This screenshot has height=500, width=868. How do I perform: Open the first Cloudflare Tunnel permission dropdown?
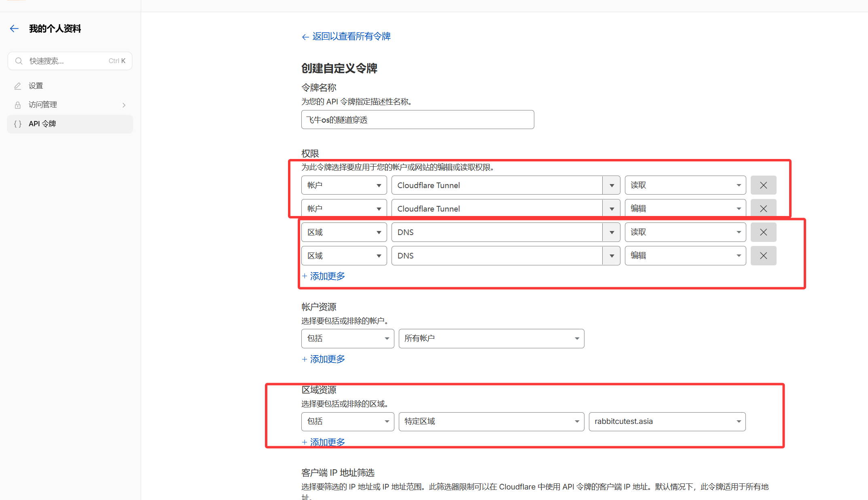click(505, 185)
